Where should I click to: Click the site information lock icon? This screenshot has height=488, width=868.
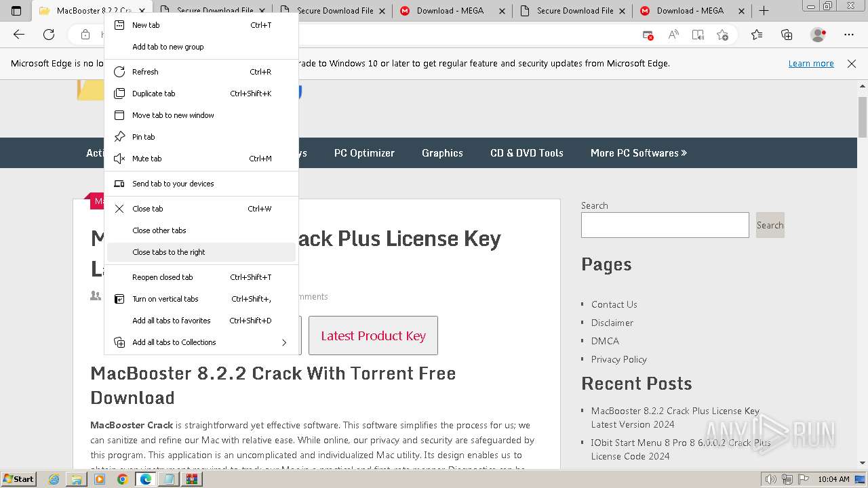pyautogui.click(x=85, y=35)
